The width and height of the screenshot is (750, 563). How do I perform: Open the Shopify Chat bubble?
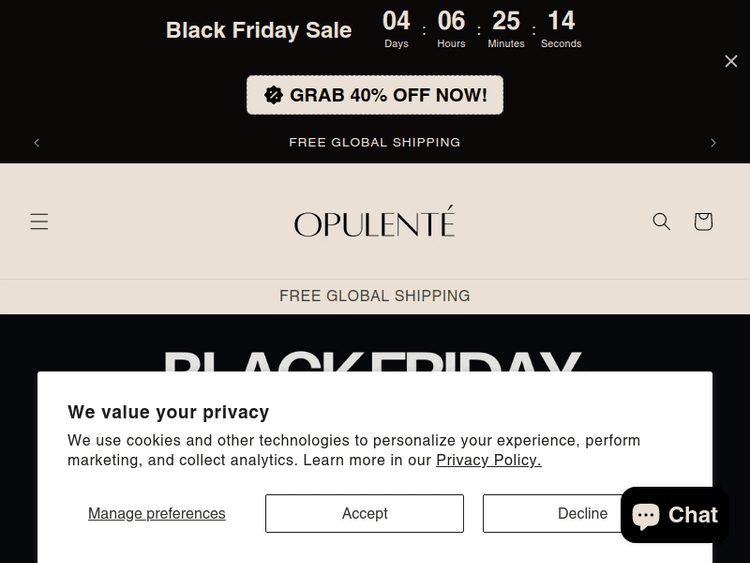pyautogui.click(x=675, y=515)
